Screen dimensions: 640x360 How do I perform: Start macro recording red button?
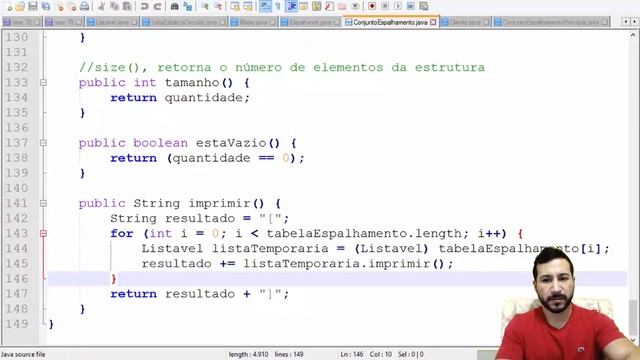tap(372, 6)
